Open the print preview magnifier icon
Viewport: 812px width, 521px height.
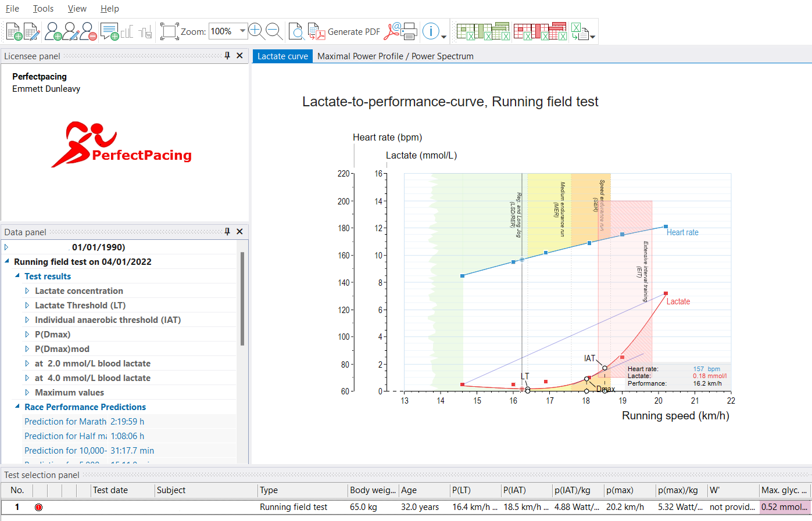click(296, 31)
